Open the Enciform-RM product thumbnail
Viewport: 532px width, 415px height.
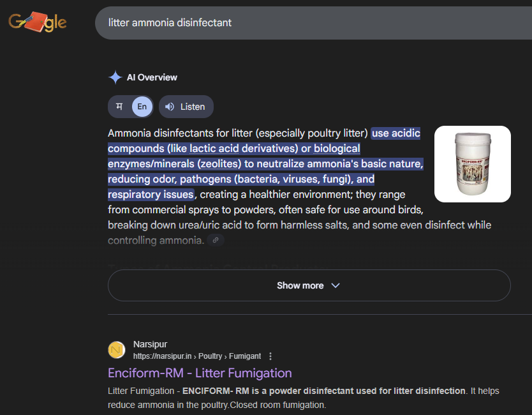click(x=472, y=164)
